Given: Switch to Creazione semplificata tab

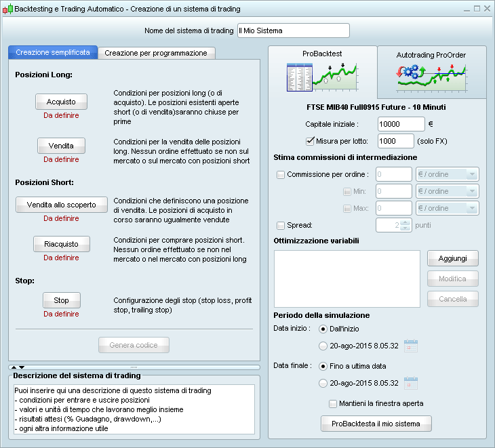Looking at the screenshot, I should click(x=52, y=53).
